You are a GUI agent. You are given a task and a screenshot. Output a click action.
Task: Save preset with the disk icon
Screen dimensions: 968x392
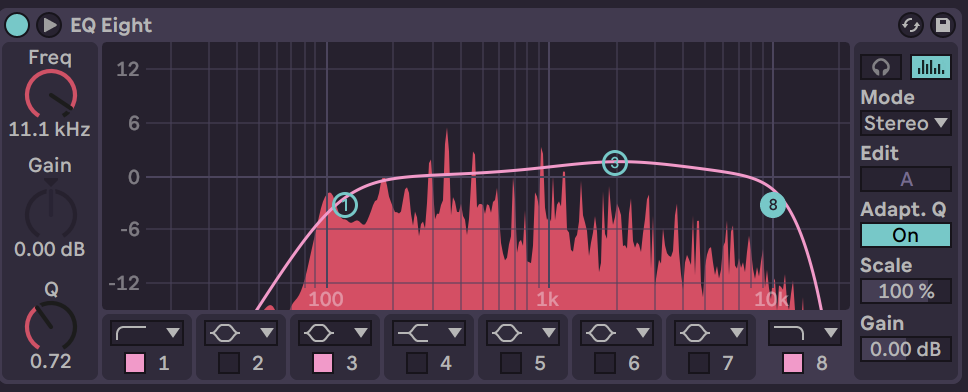(942, 25)
